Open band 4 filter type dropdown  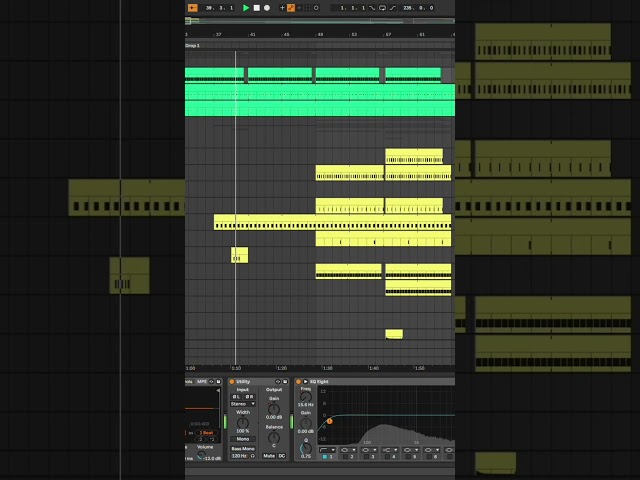tap(390, 450)
